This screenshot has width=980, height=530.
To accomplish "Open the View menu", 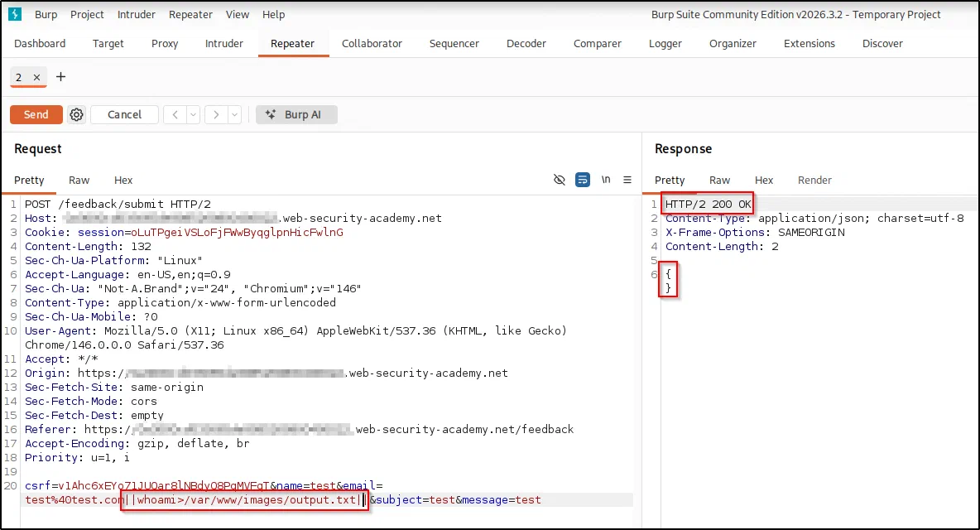I will 238,14.
